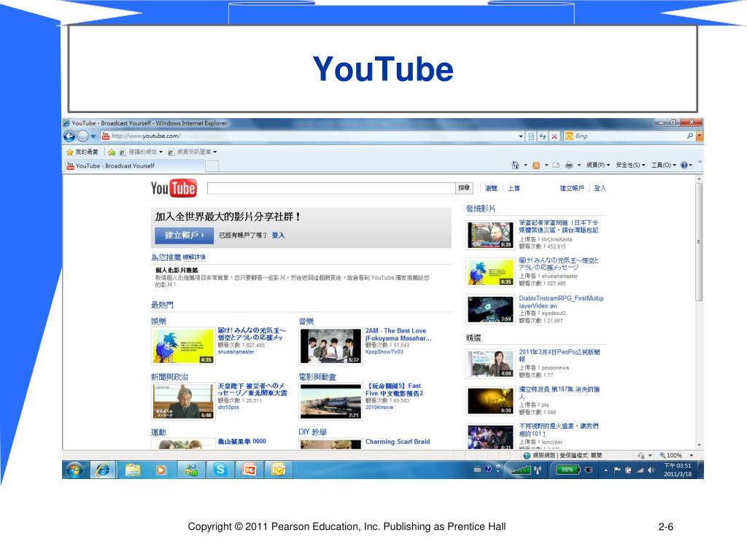The image size is (747, 560).
Task: Open the 工具(O) menu
Action: pyautogui.click(x=664, y=166)
